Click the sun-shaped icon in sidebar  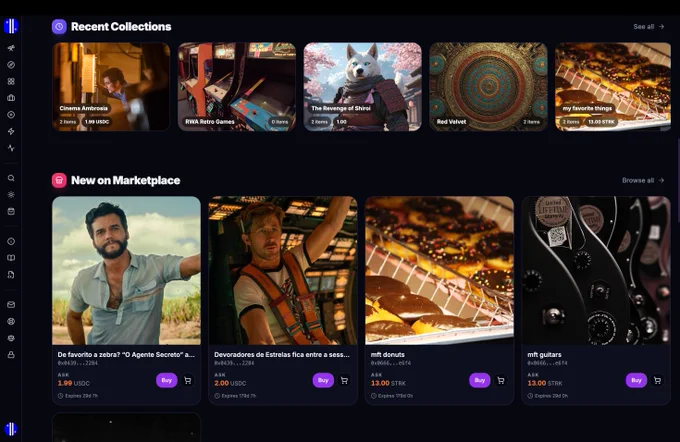click(x=11, y=194)
